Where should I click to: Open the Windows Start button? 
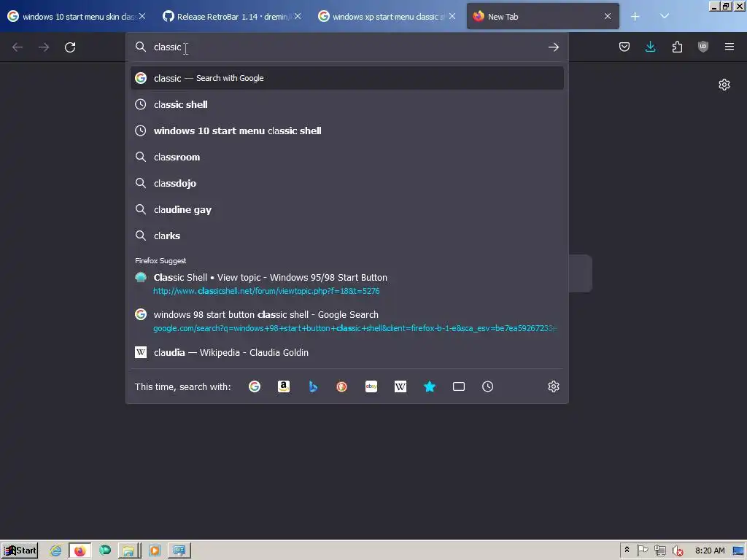(20, 551)
